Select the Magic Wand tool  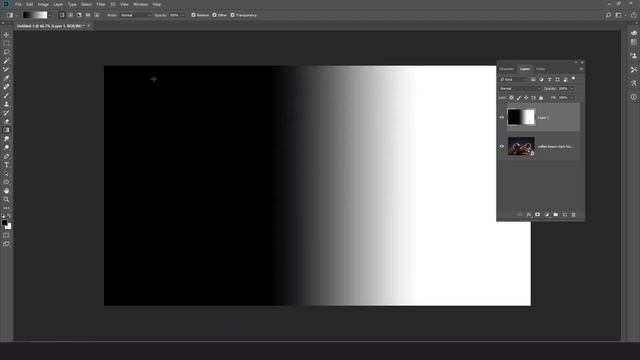tap(6, 61)
